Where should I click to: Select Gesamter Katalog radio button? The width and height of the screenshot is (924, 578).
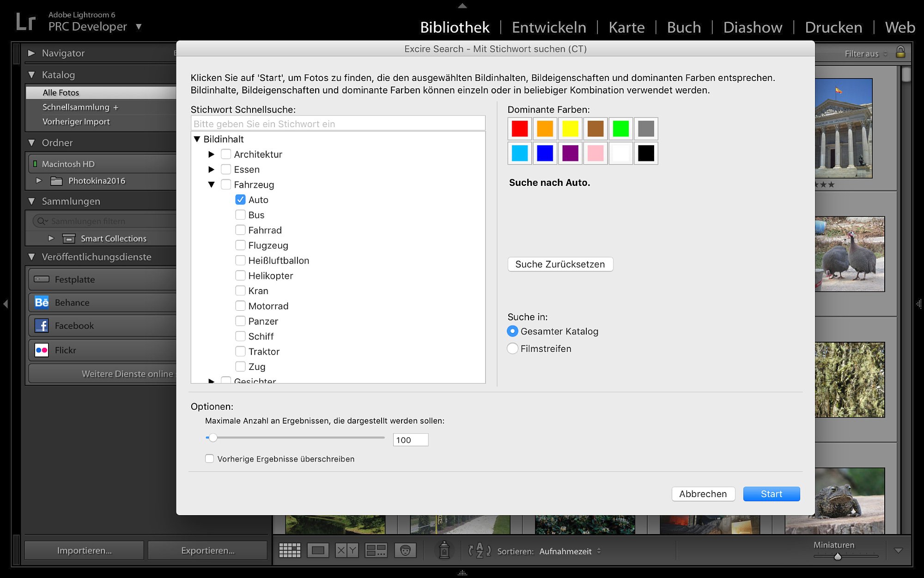[x=512, y=331]
